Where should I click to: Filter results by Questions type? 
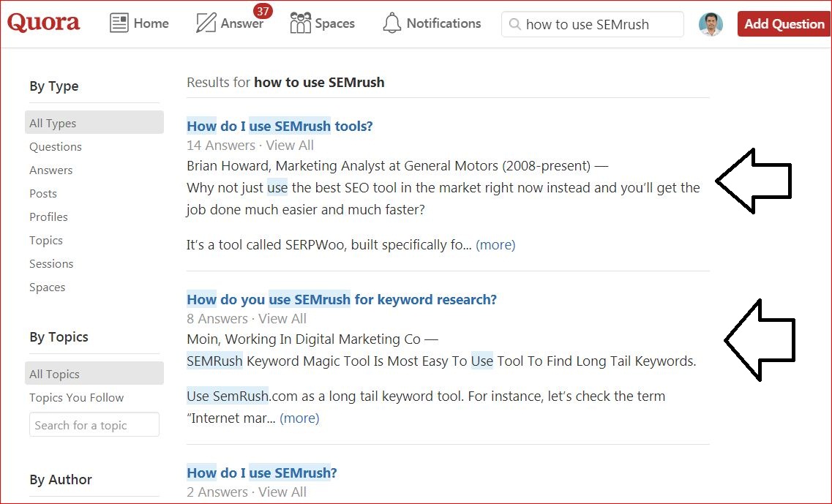pos(56,147)
